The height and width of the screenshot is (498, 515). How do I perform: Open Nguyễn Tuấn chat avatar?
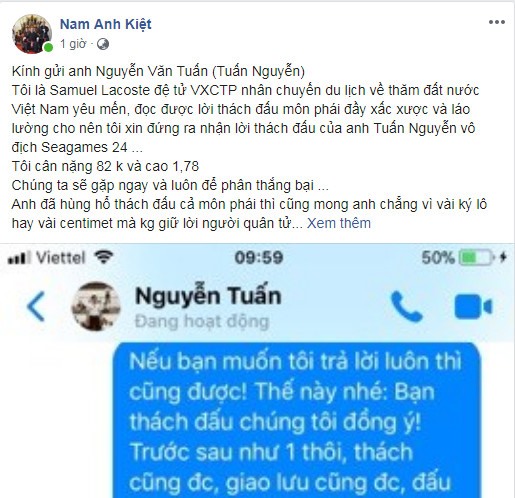tap(96, 307)
